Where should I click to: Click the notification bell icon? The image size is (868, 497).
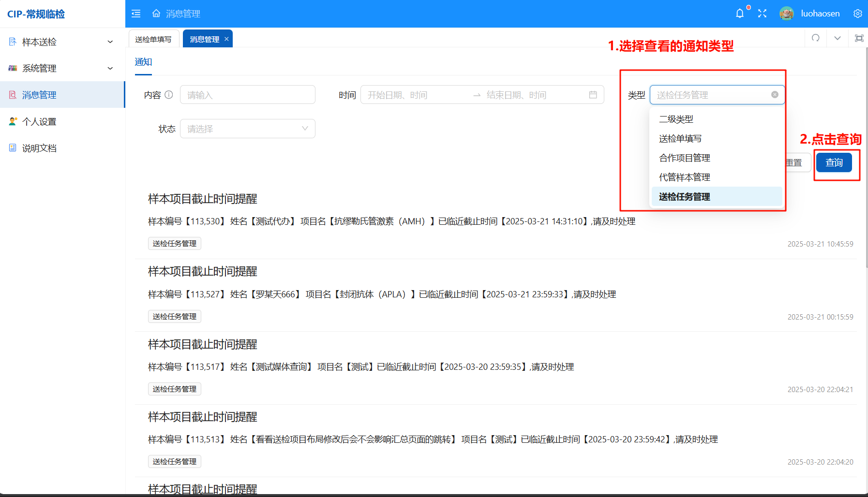[x=740, y=14]
